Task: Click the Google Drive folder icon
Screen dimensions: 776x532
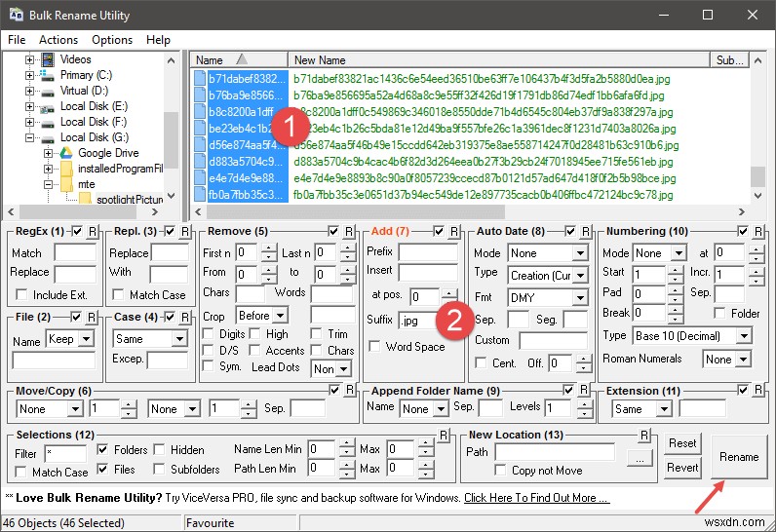Action: click(65, 153)
